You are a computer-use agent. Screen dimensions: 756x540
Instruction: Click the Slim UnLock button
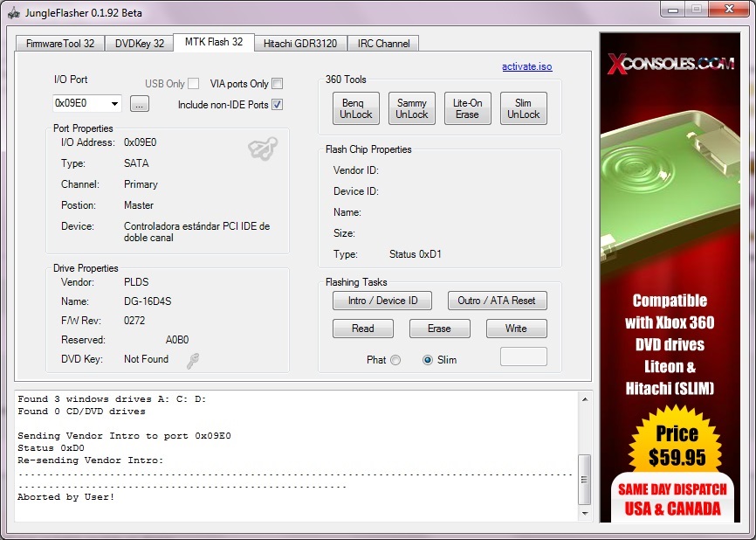click(x=524, y=108)
